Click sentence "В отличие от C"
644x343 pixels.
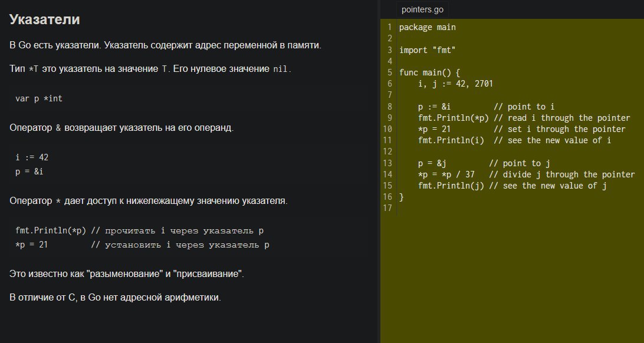[x=115, y=298]
